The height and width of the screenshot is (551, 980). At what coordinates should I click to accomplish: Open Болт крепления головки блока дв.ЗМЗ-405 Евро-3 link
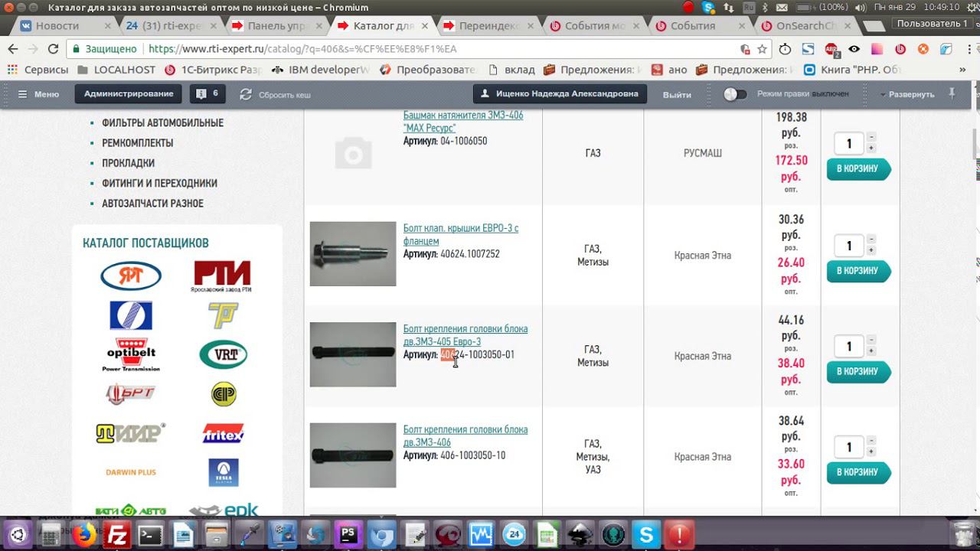pos(465,335)
